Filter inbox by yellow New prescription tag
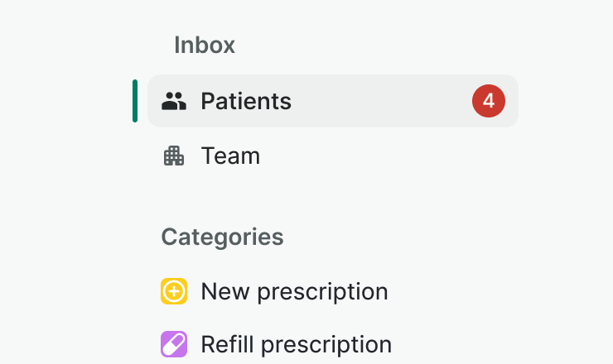The image size is (613, 364). tap(174, 291)
